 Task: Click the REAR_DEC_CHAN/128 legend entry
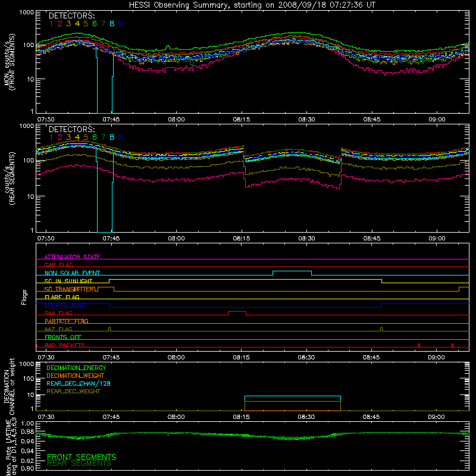pos(79,384)
